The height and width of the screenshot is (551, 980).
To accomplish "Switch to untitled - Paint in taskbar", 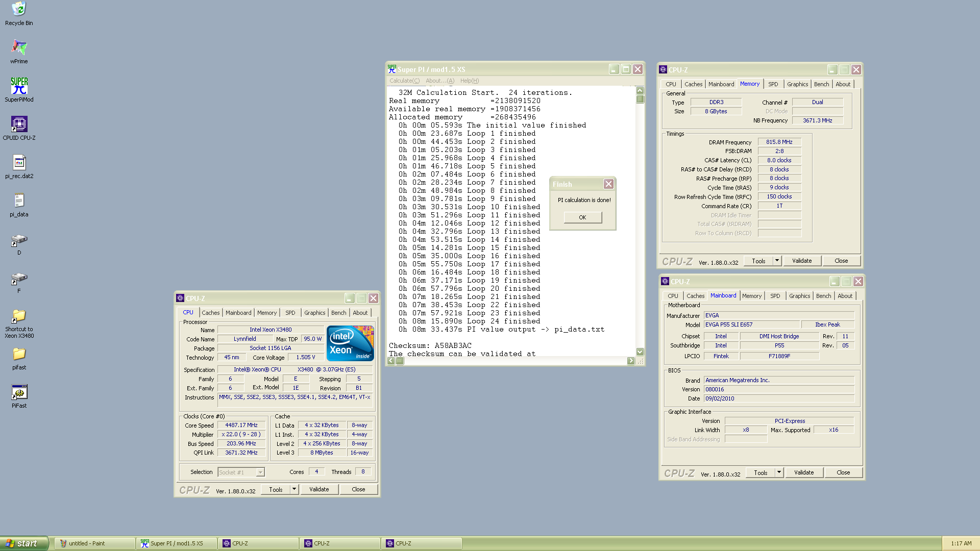I will pyautogui.click(x=94, y=543).
